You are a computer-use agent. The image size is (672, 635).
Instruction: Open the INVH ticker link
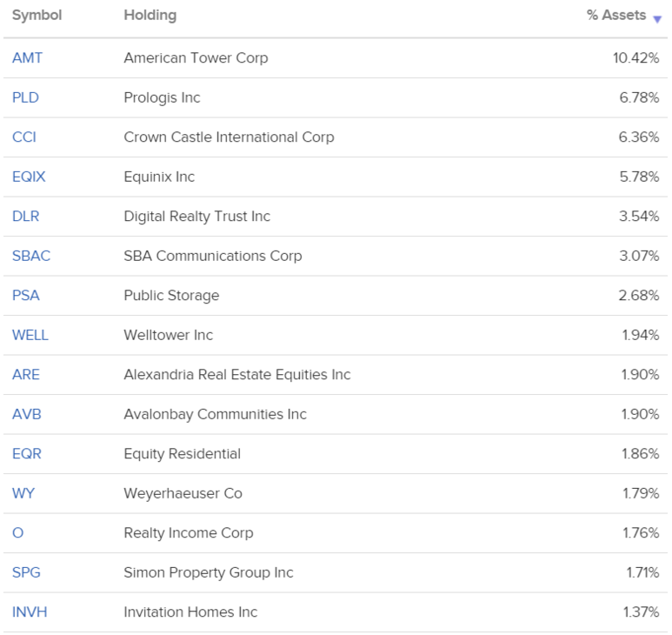(30, 612)
